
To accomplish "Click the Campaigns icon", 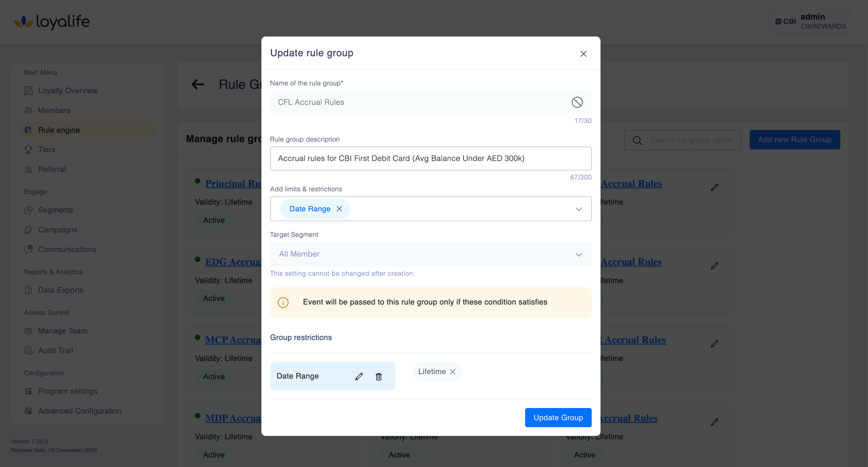I will pos(28,230).
